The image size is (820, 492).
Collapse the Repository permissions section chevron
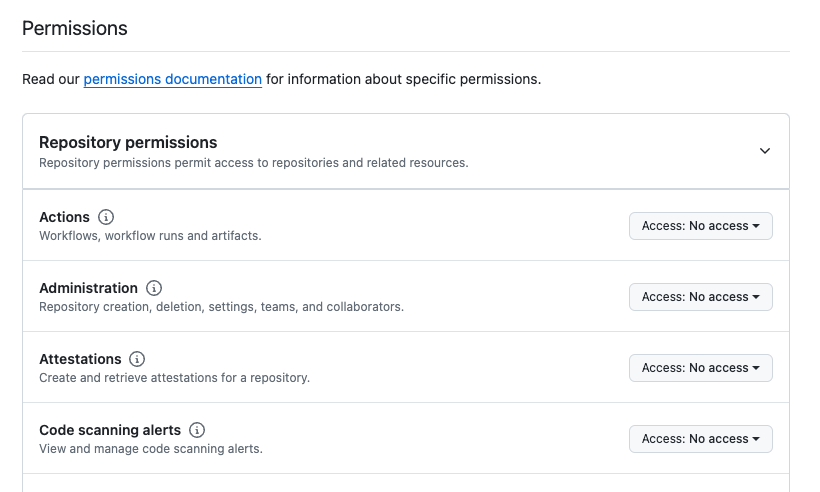tap(765, 151)
